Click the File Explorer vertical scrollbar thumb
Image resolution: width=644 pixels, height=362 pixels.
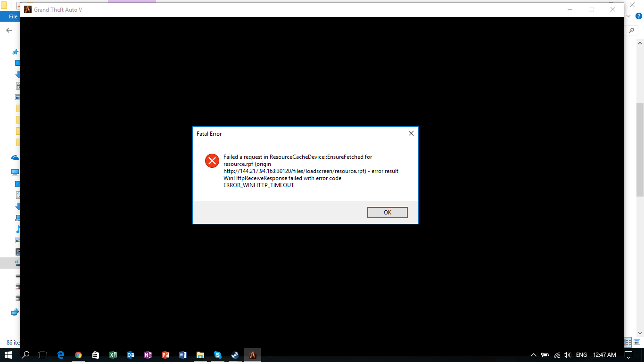(x=640, y=149)
